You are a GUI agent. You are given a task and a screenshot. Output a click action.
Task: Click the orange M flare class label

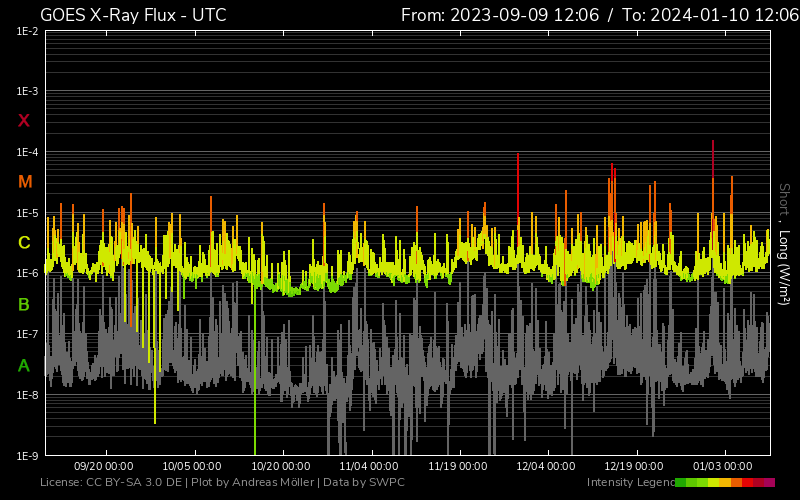(x=25, y=182)
